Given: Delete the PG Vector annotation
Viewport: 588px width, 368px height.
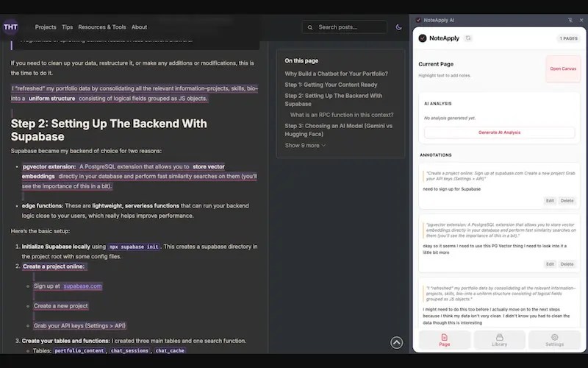Looking at the screenshot, I should [567, 264].
